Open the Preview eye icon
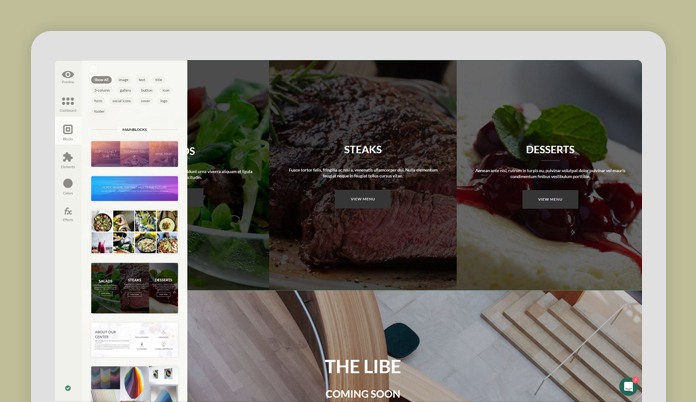The image size is (696, 402). coord(68,75)
